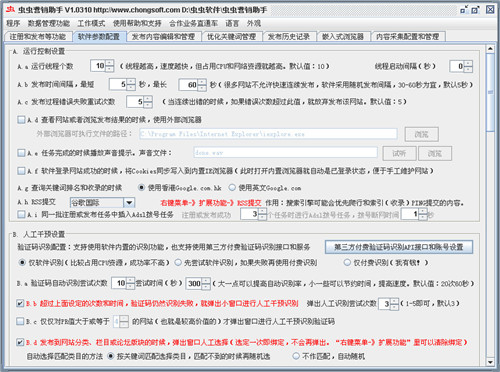Image resolution: width=500 pixels, height=372 pixels.
Task: Click the 运行线程个数 spinner showing 10
Action: 102,66
